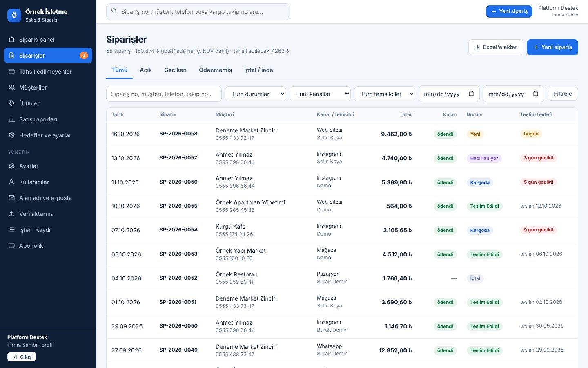Screen dimensions: 588x368
Task: Open the Siparişler sidebar item
Action: pos(48,56)
